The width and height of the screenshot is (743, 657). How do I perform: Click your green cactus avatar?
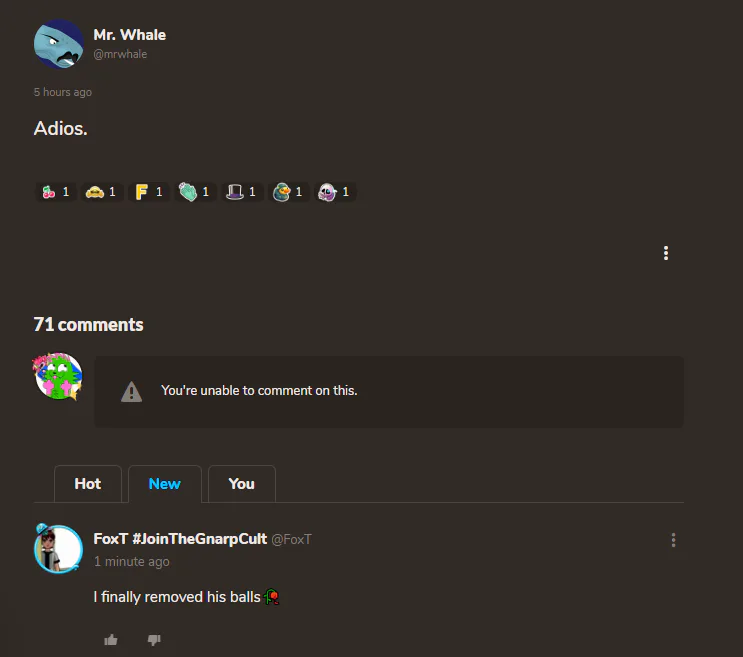(58, 376)
